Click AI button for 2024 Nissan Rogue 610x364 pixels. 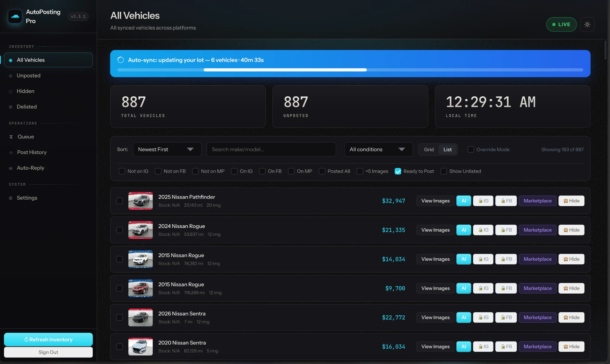click(464, 230)
